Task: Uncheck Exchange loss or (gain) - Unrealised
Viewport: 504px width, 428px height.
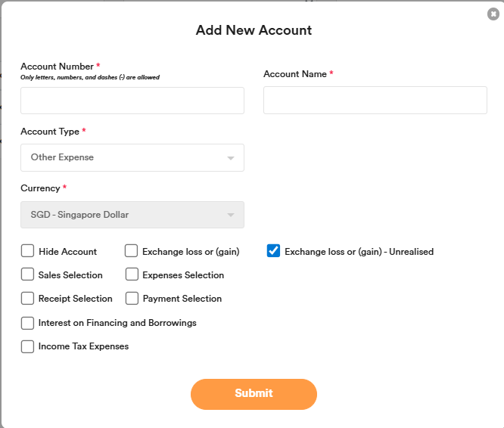Action: pyautogui.click(x=274, y=251)
